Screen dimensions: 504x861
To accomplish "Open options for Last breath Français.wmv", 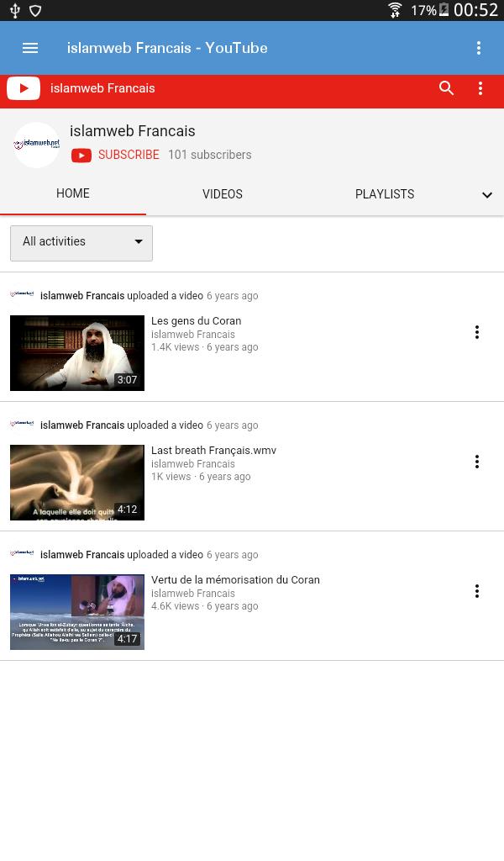I will 476,462.
